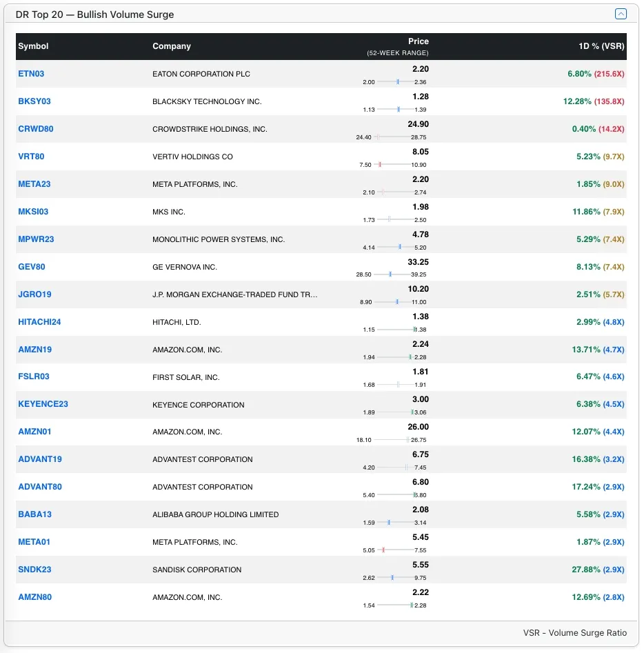Select CROWDSTRIKE HOLDINGS, INC. company name
This screenshot has height=653, width=644.
pos(210,129)
